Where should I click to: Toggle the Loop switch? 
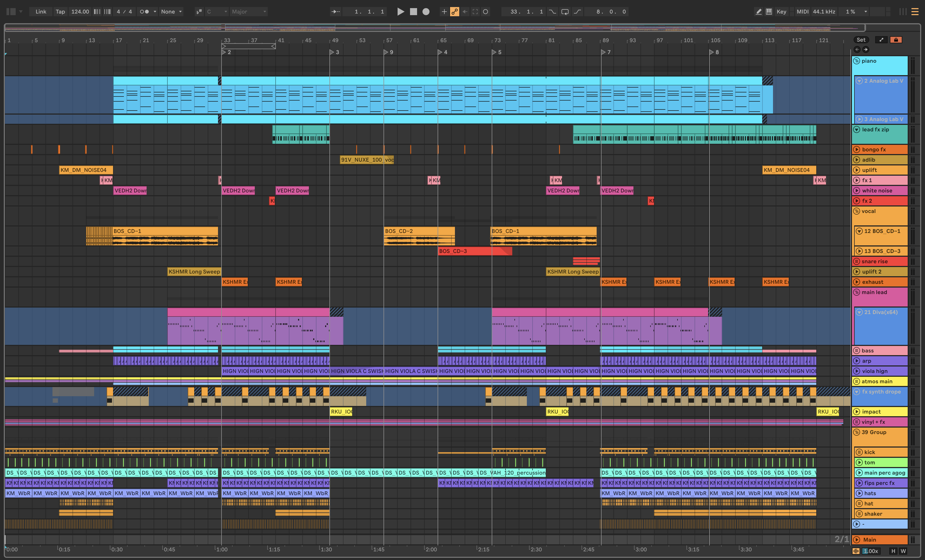(565, 12)
